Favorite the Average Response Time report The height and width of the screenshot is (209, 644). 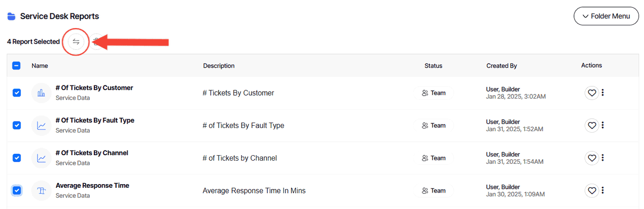592,191
